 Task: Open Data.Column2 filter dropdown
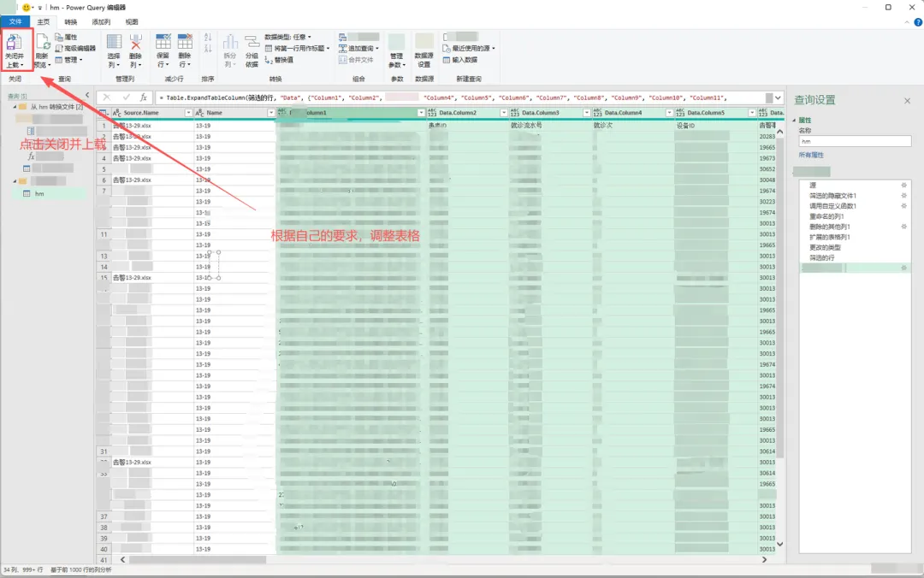click(x=504, y=113)
